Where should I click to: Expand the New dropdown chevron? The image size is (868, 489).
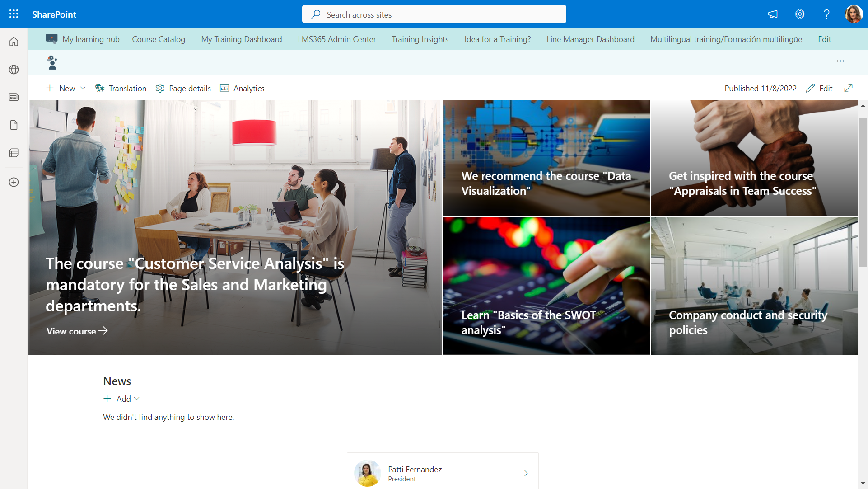(x=83, y=88)
